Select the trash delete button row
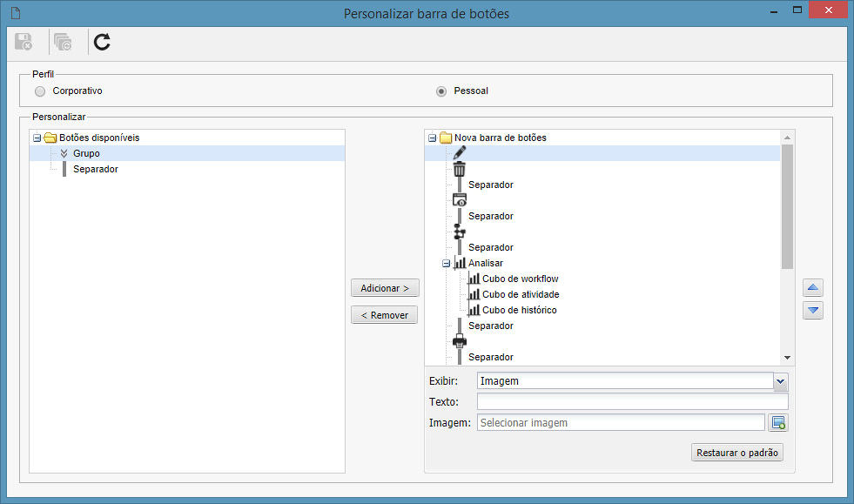Viewport: 854px width, 504px height. (x=460, y=169)
